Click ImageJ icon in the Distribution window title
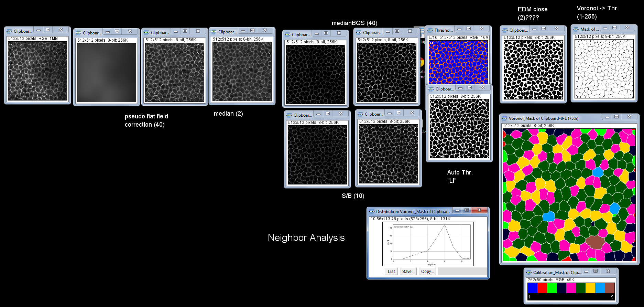 click(372, 212)
